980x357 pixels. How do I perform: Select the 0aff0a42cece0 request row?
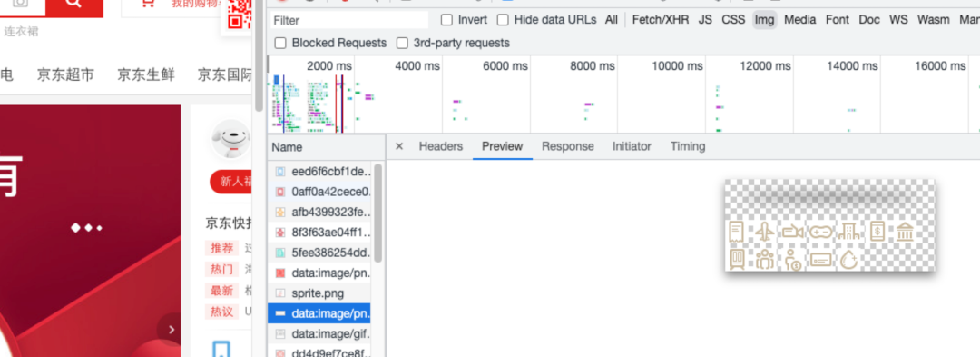point(319,192)
